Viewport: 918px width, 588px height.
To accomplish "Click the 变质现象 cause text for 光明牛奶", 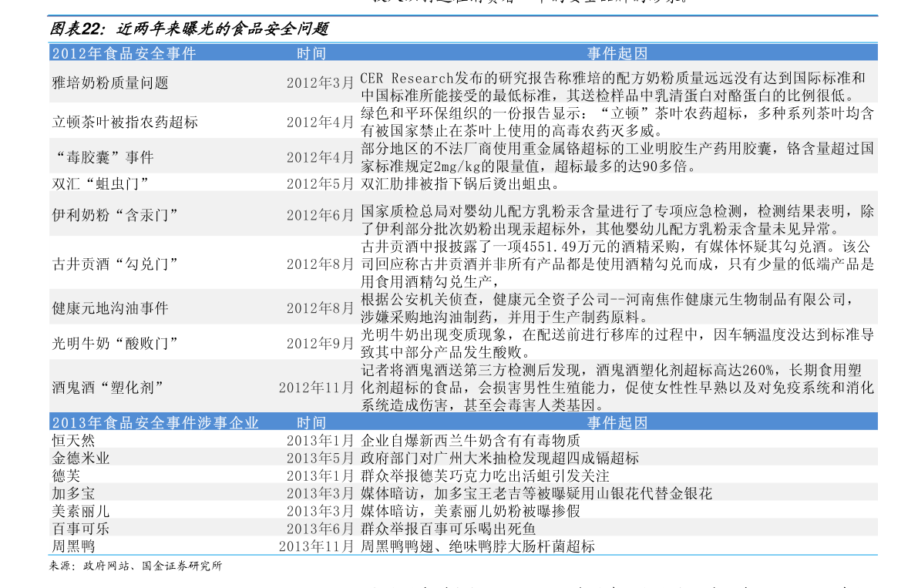I will 617,344.
